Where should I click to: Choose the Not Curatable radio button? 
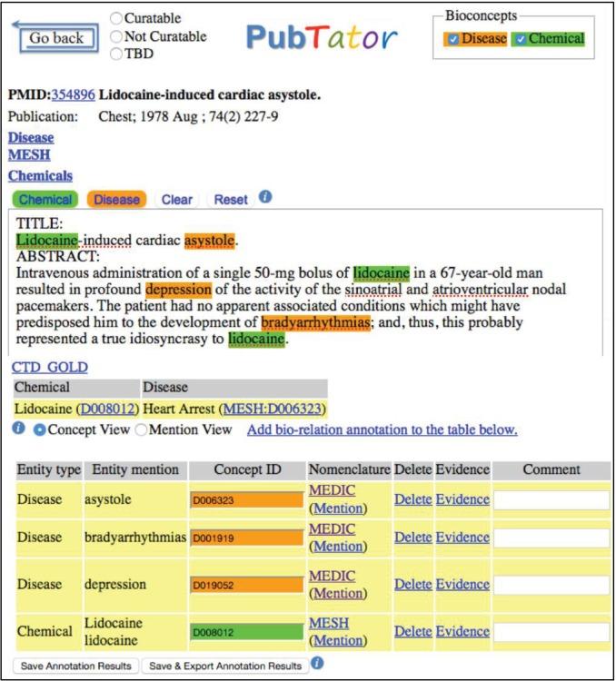[x=116, y=36]
